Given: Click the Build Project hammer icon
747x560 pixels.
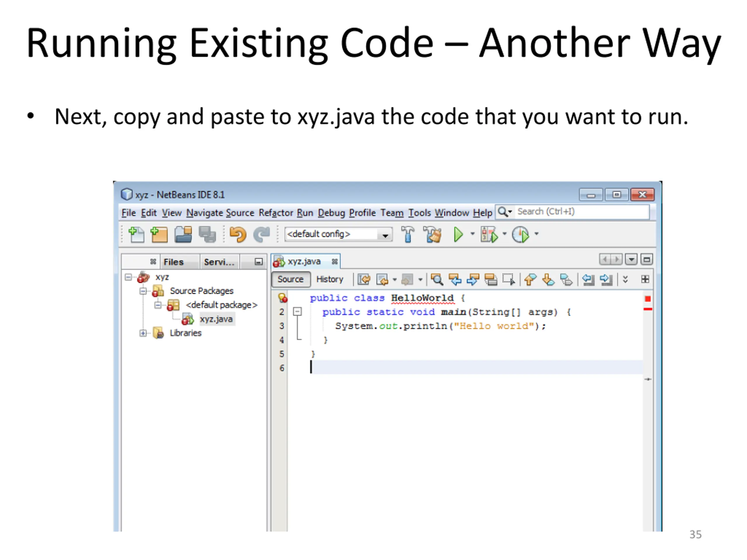Looking at the screenshot, I should (408, 234).
